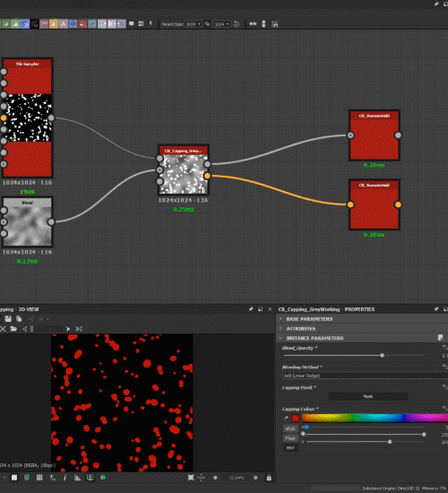Click the teal warp node toolbar icon

92,24
